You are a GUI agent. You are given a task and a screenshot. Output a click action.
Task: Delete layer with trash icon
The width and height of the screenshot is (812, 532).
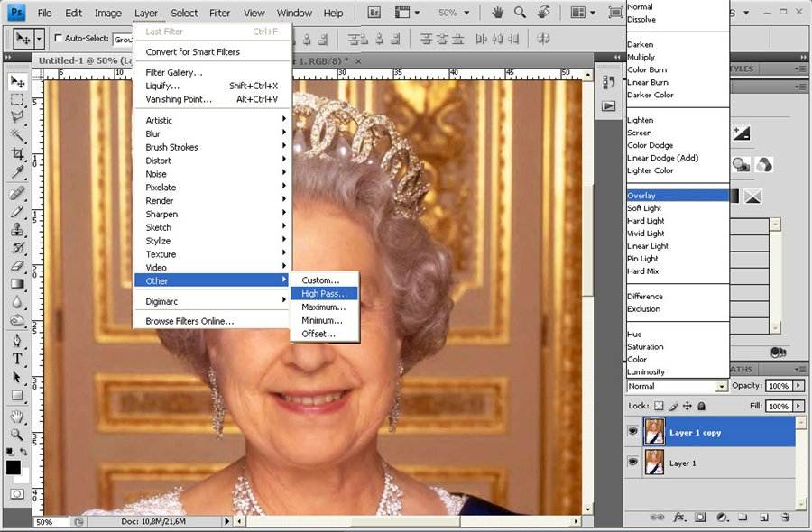coord(785,517)
